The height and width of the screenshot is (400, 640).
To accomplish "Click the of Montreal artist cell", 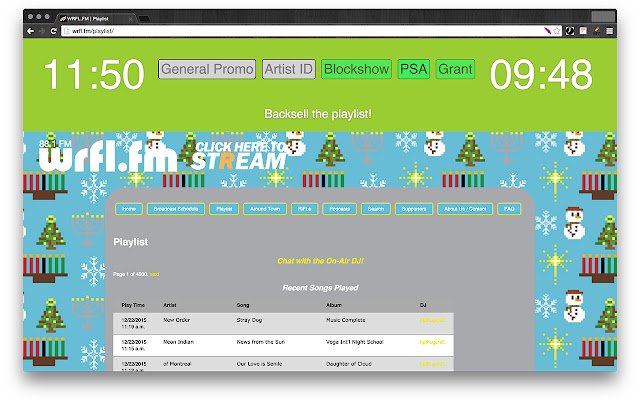I will [177, 364].
